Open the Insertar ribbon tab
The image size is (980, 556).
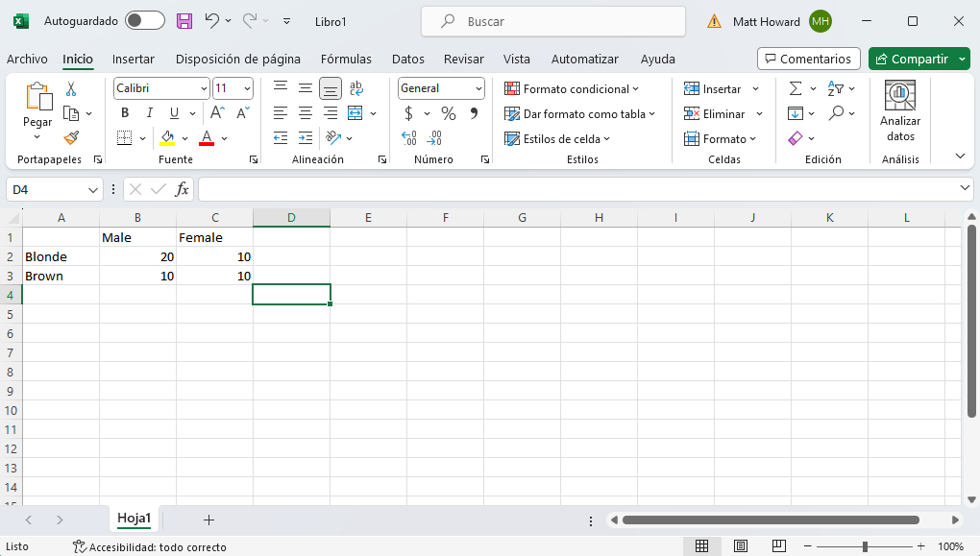pyautogui.click(x=134, y=59)
